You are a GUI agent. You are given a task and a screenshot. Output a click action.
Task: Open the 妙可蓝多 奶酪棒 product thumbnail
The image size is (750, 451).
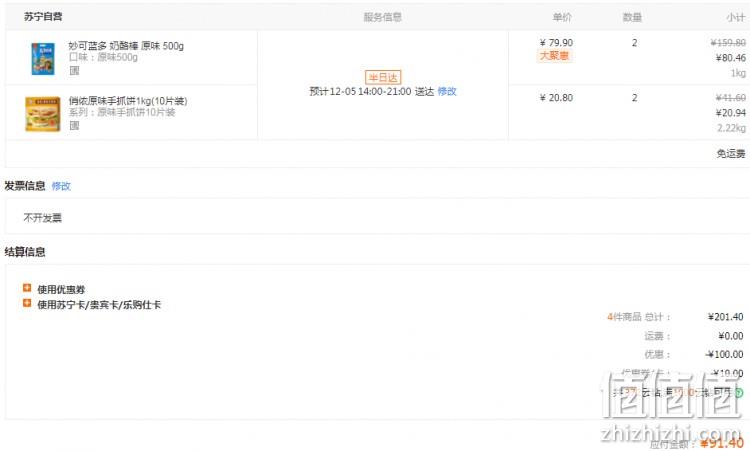coord(43,59)
